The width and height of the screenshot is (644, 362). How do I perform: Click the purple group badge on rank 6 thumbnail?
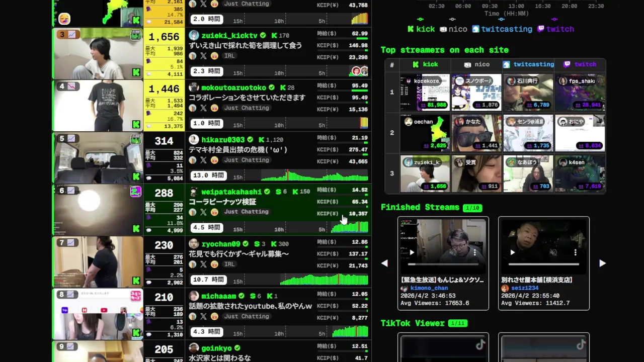click(x=136, y=191)
